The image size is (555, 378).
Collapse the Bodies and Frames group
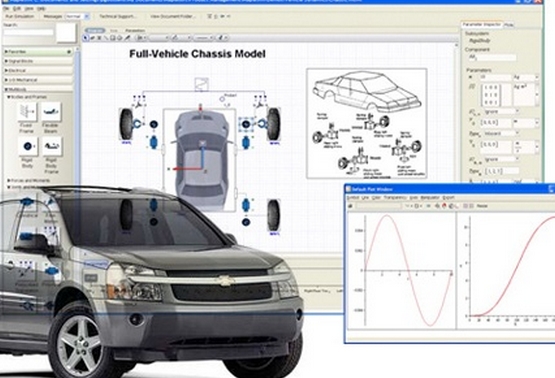(27, 97)
